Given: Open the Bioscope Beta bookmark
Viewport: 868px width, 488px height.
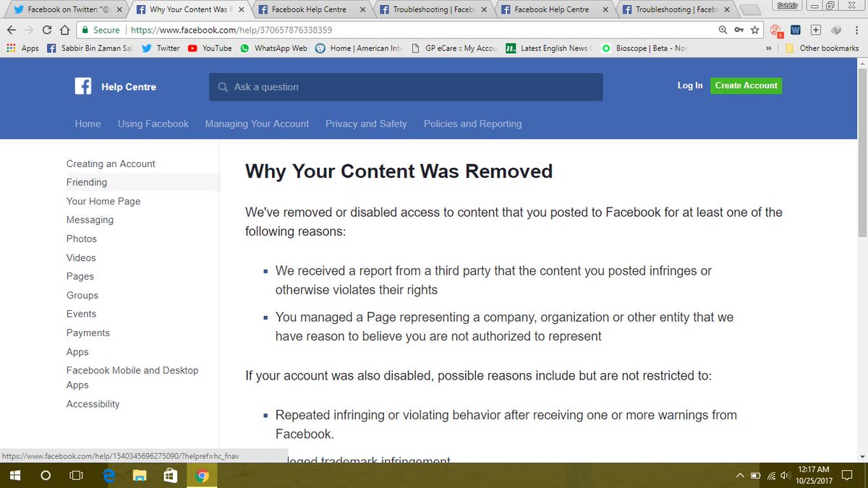Looking at the screenshot, I should (x=643, y=48).
